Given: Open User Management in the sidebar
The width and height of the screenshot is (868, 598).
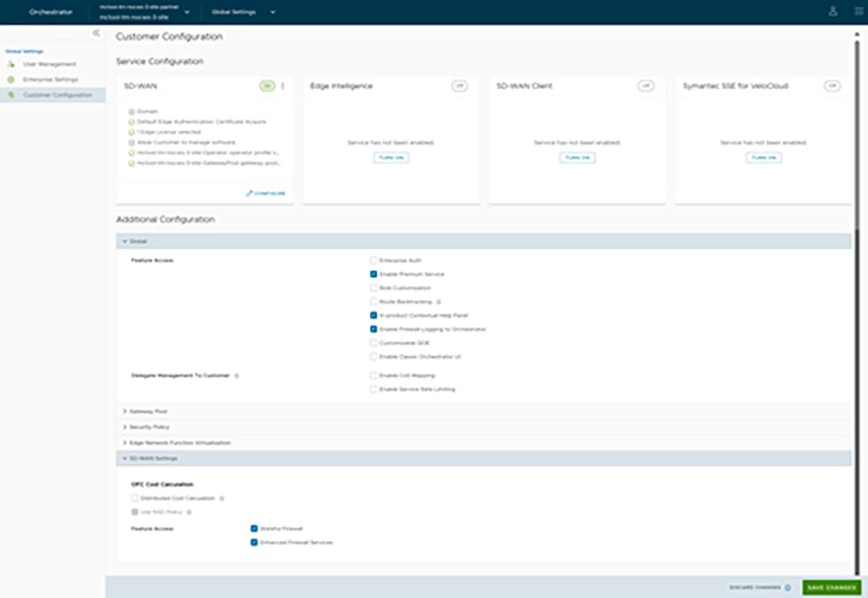Looking at the screenshot, I should pyautogui.click(x=49, y=64).
